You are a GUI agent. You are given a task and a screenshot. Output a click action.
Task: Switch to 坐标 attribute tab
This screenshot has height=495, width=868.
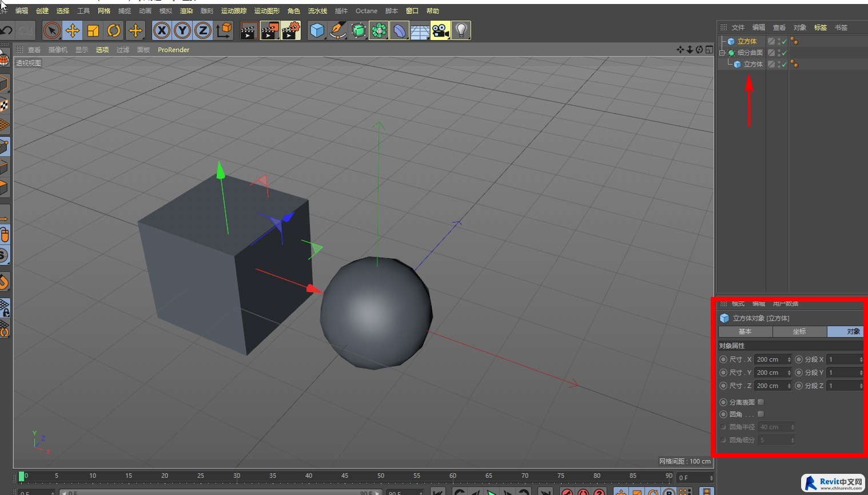pos(799,331)
